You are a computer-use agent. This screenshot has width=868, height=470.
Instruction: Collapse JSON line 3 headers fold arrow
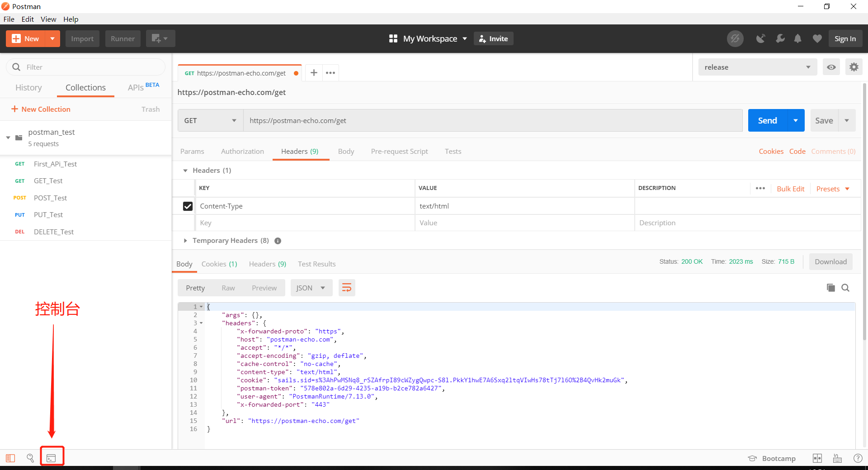pos(201,323)
